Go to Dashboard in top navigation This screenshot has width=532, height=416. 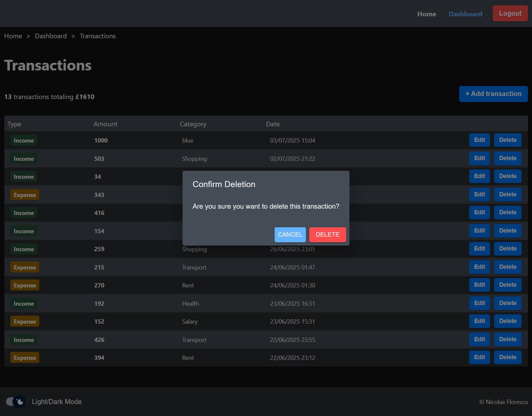tap(465, 14)
